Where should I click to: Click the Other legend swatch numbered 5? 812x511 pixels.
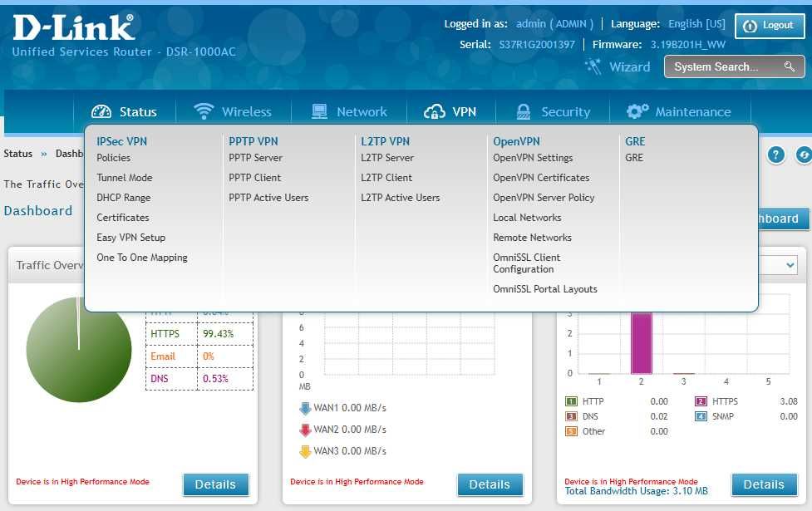[571, 432]
